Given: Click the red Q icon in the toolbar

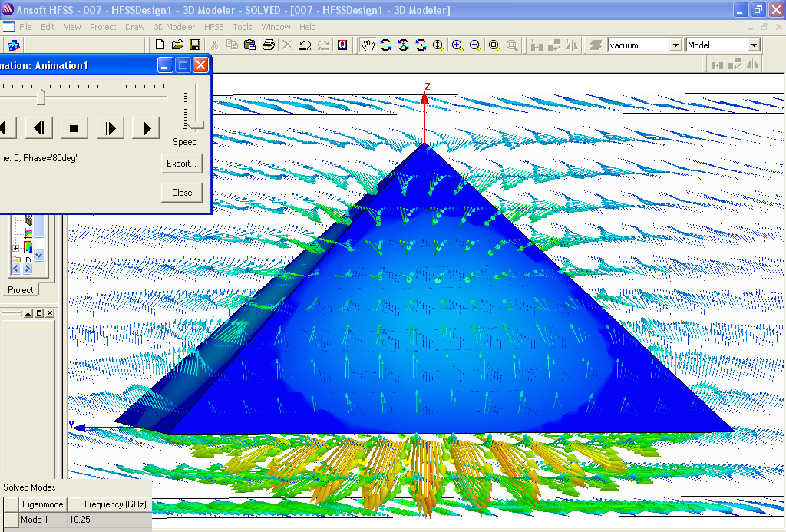Looking at the screenshot, I should [342, 45].
